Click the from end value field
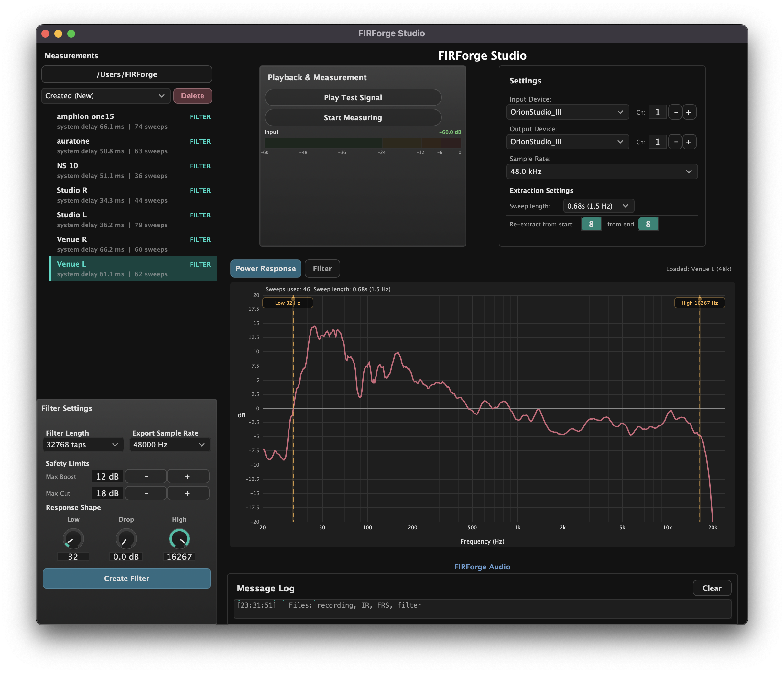This screenshot has height=673, width=784. (648, 224)
